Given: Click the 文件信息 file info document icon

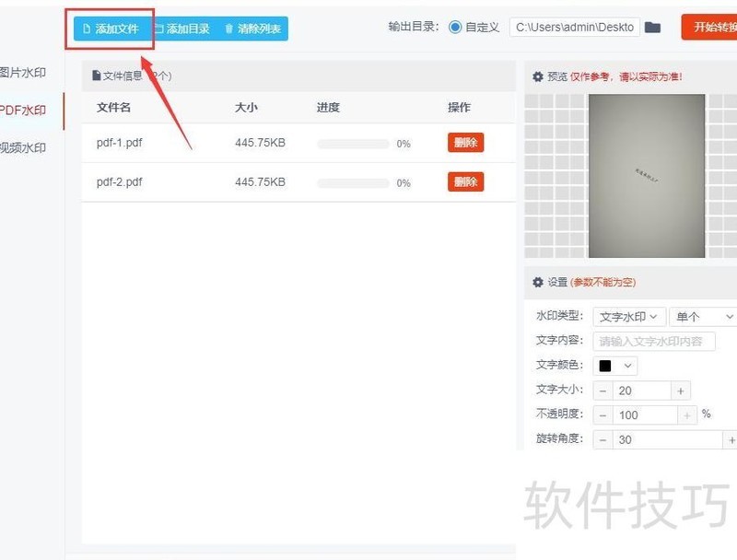Looking at the screenshot, I should point(95,76).
